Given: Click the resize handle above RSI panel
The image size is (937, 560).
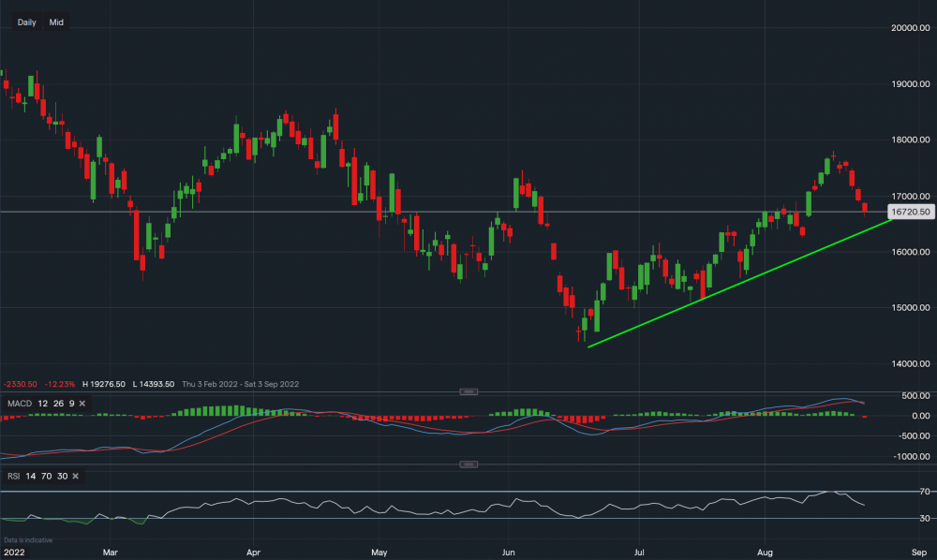Looking at the screenshot, I should pos(468,464).
